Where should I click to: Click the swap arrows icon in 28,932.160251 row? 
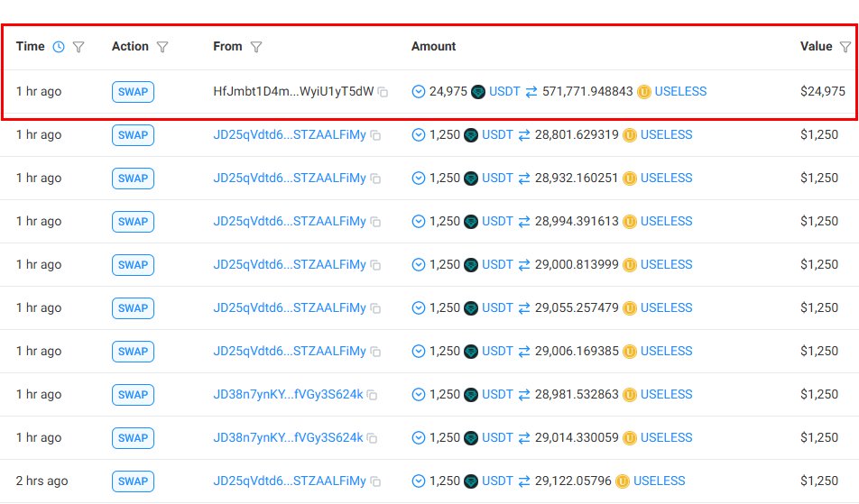(524, 179)
